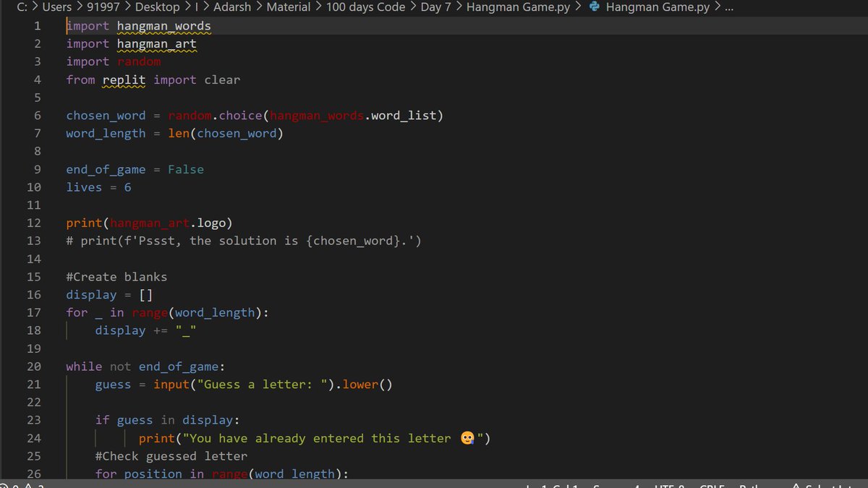
Task: Click line number 20 in the gutter
Action: pos(34,367)
